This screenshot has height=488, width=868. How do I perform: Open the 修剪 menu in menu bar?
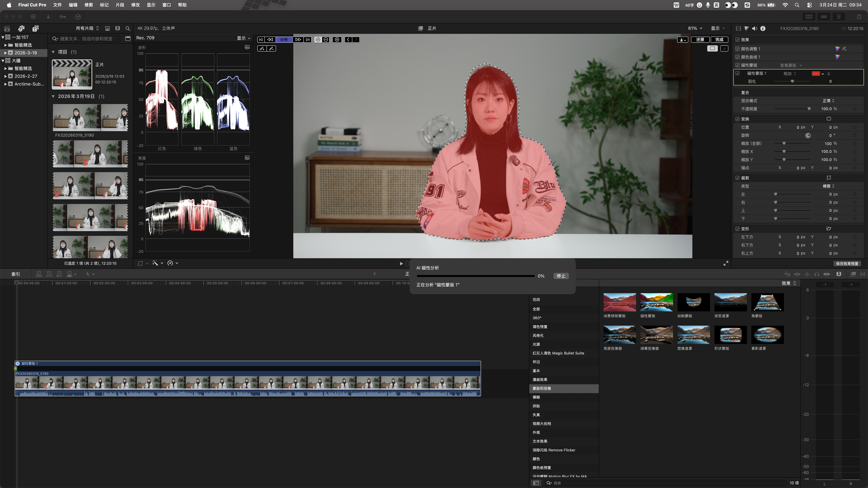[89, 5]
